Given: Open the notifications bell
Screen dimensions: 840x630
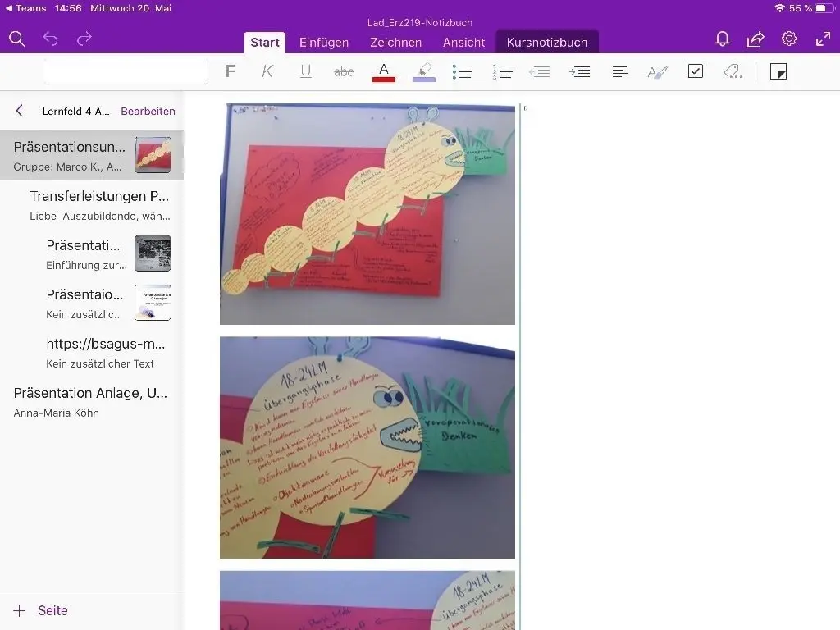Looking at the screenshot, I should point(722,39).
